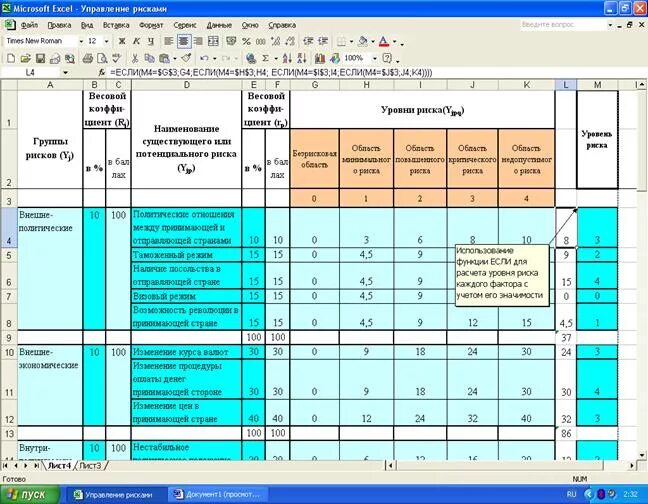648x504 pixels.
Task: Open font color dropdown arrow
Action: click(x=394, y=41)
